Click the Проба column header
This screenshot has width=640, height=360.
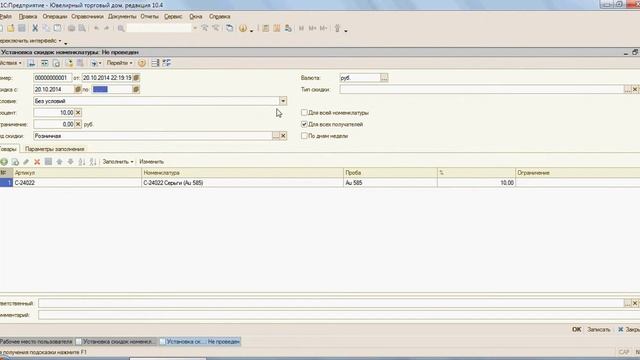point(390,173)
